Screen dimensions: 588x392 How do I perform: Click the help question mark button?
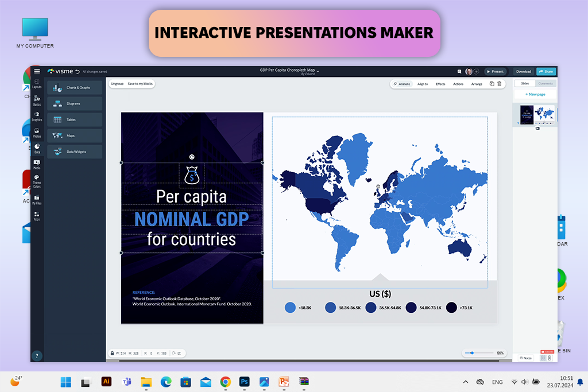coord(37,355)
